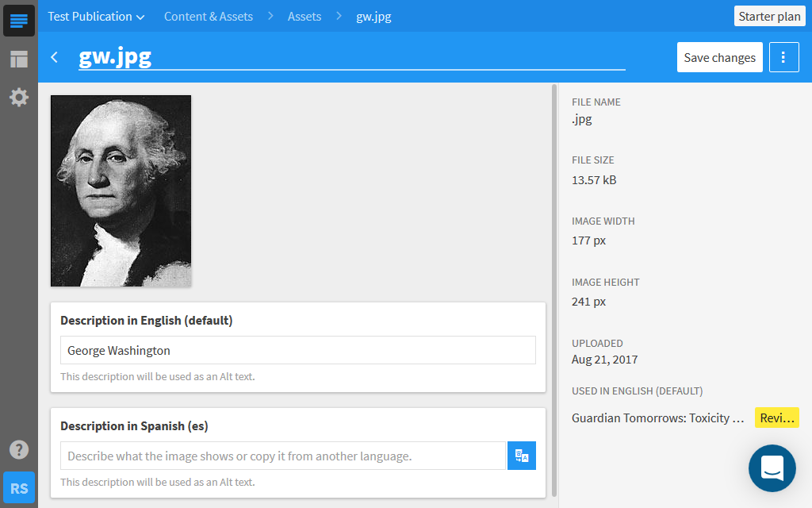Expand the Test Publication project dropdown

pos(96,16)
